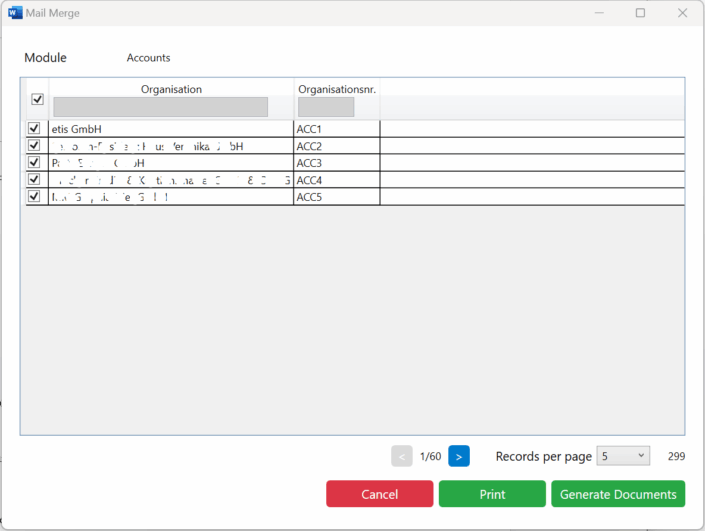705x531 pixels.
Task: Click the 1/60 page indicator
Action: 430,456
